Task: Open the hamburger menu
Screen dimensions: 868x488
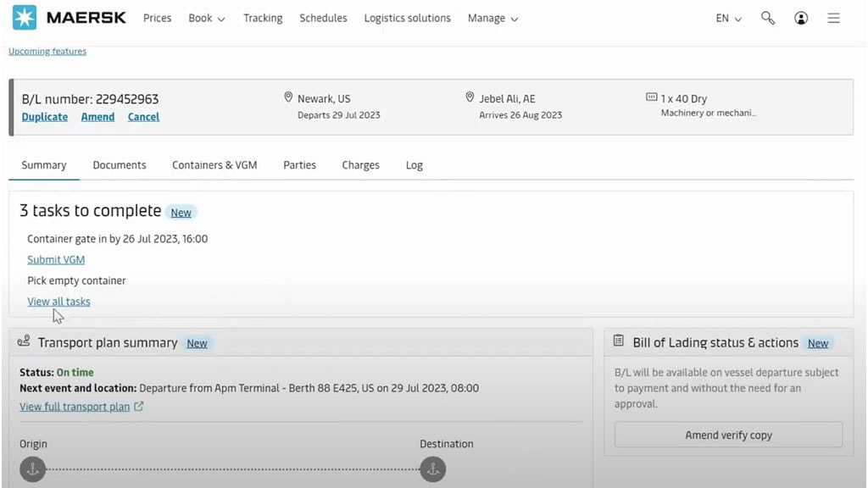Action: click(833, 17)
